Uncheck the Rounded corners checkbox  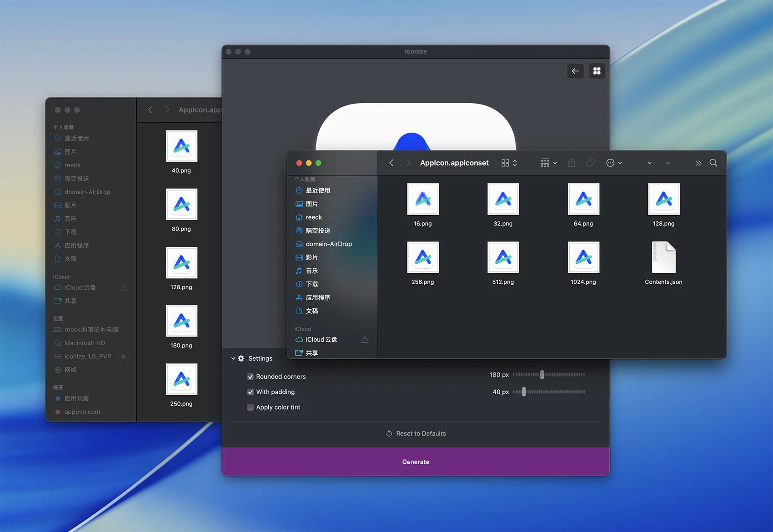click(251, 376)
